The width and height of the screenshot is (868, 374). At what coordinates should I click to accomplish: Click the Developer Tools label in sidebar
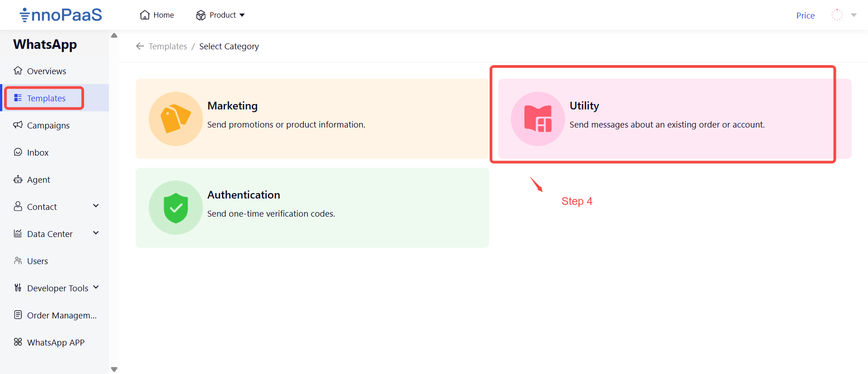(x=57, y=288)
